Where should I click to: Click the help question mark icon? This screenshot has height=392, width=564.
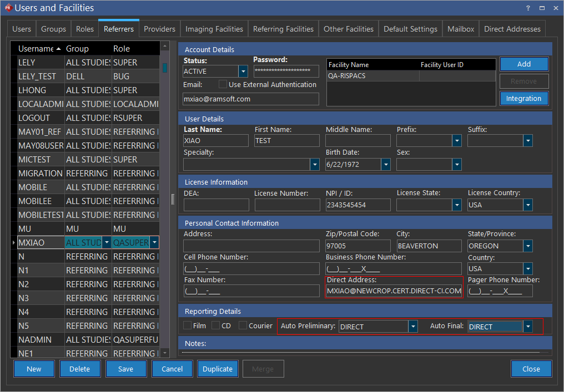click(x=527, y=8)
